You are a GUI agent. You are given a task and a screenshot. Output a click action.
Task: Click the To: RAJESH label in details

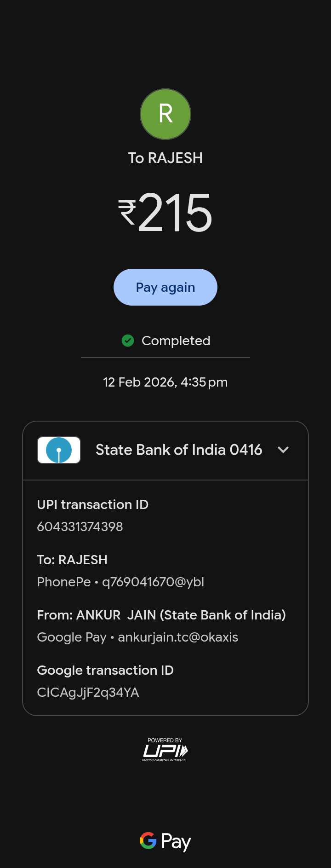click(72, 560)
